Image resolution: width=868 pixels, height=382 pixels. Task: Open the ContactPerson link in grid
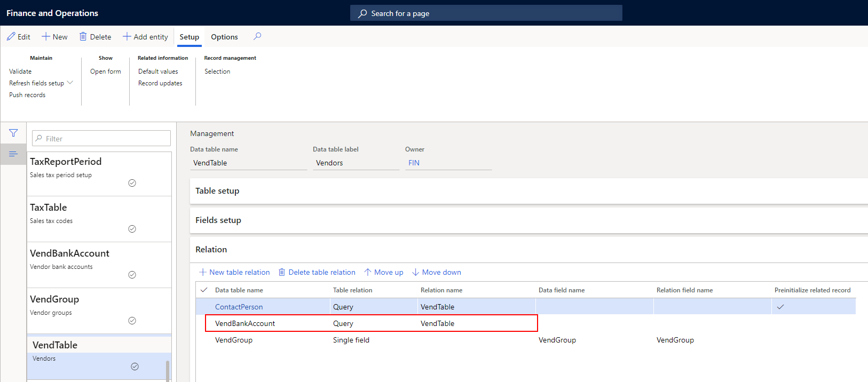(239, 307)
